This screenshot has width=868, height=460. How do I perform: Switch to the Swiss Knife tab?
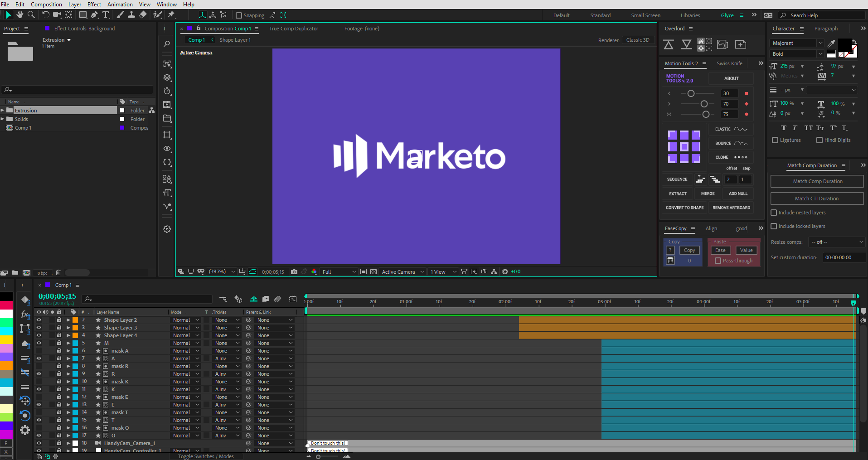click(729, 63)
